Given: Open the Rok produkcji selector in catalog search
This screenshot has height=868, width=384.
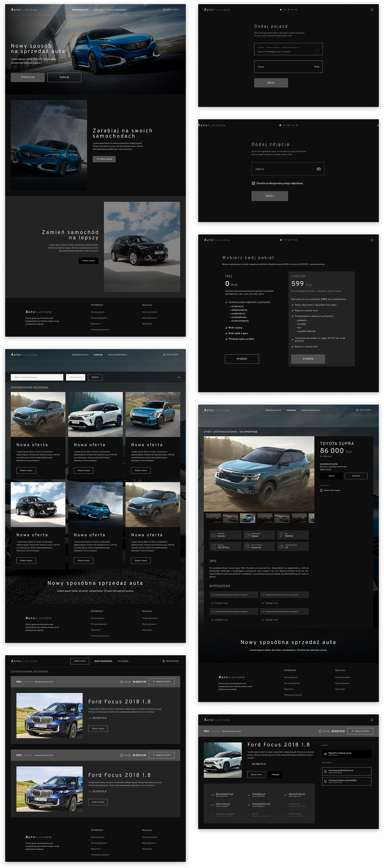Looking at the screenshot, I should [75, 377].
